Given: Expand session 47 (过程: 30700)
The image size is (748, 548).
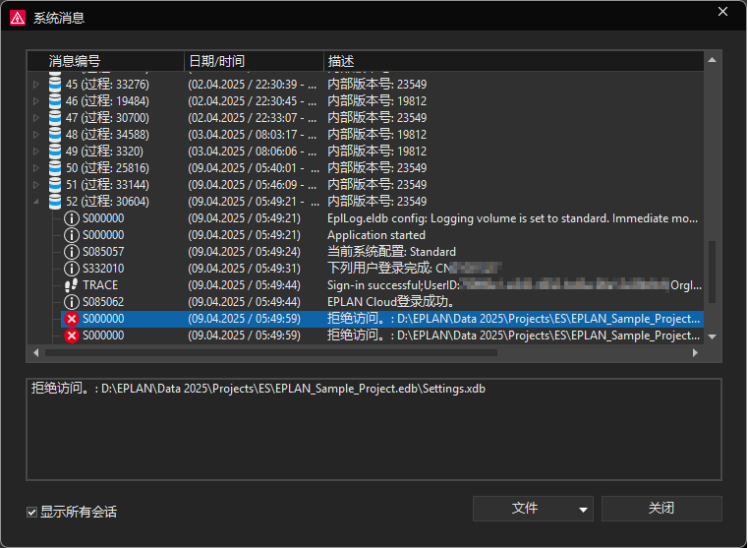Looking at the screenshot, I should [x=36, y=118].
